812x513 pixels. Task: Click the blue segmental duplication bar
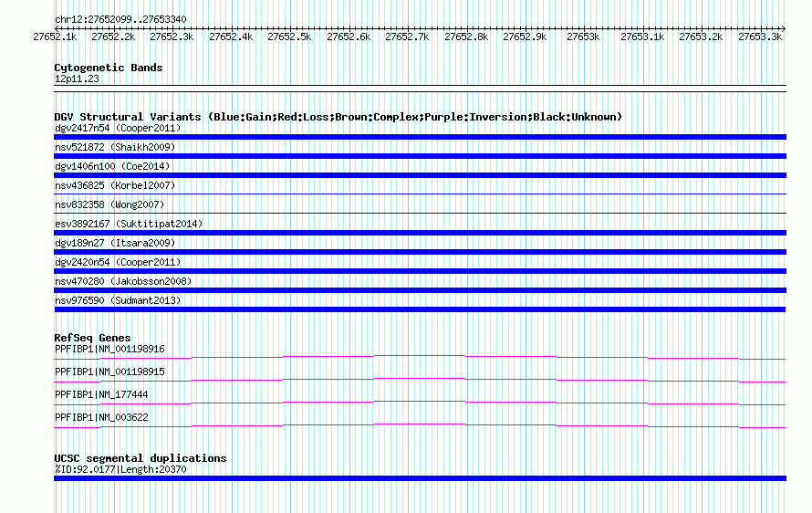tap(420, 478)
